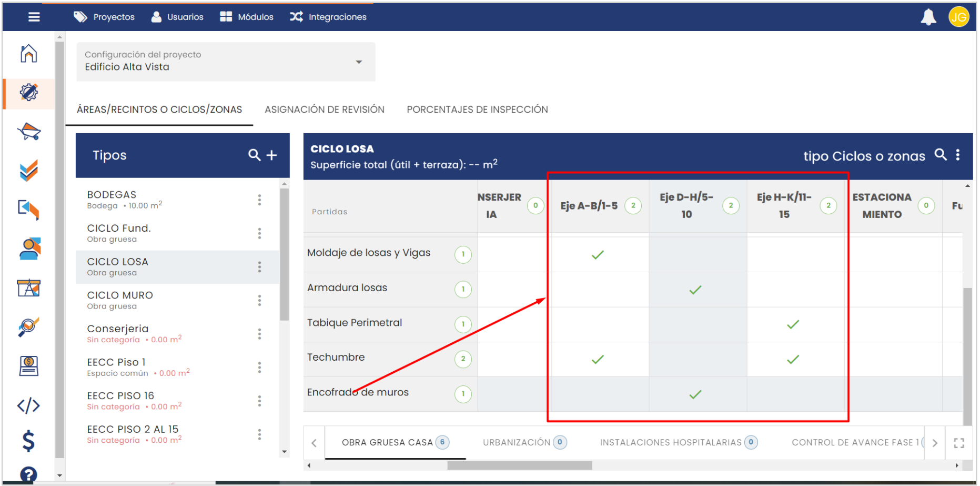980x486 pixels.
Task: Switch to ASIGNACIÓN DE REVISIÓN tab
Action: click(x=324, y=110)
